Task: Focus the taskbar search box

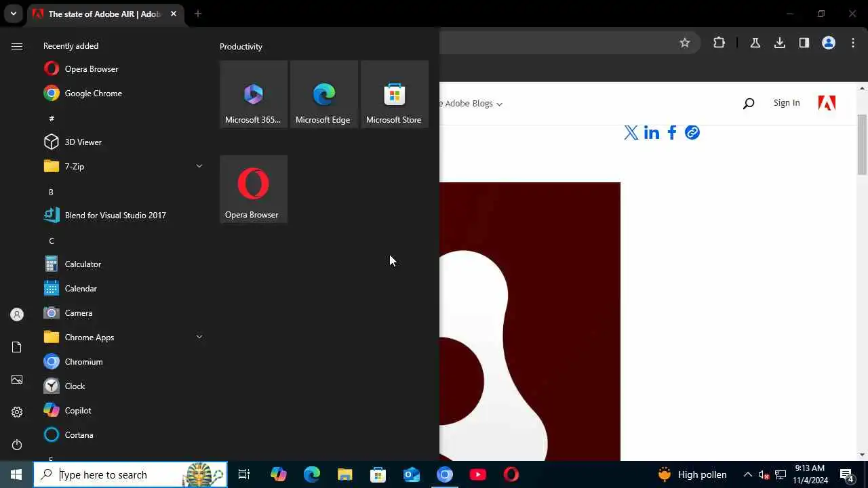Action: click(130, 474)
